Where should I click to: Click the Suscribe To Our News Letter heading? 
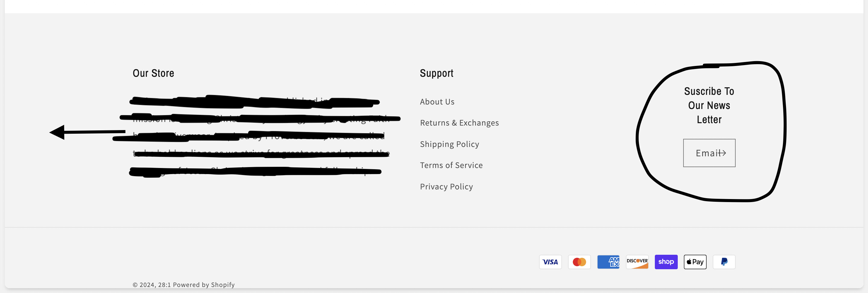pos(709,105)
